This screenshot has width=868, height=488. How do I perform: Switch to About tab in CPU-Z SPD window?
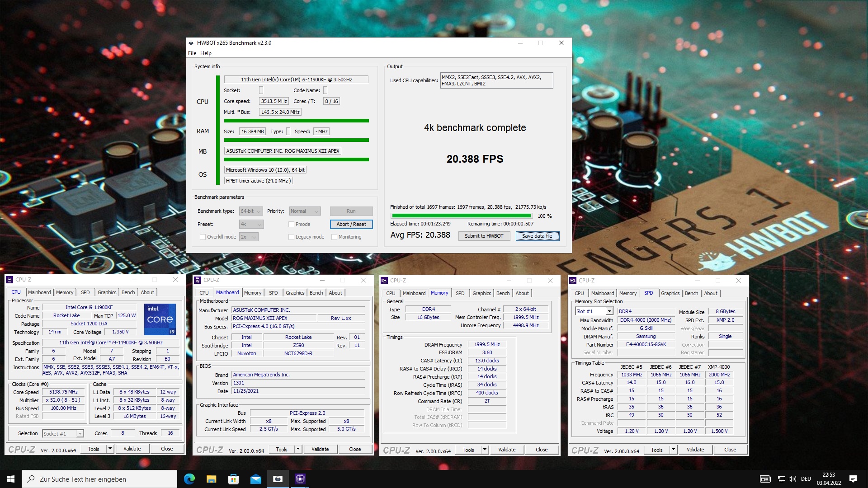[711, 293]
